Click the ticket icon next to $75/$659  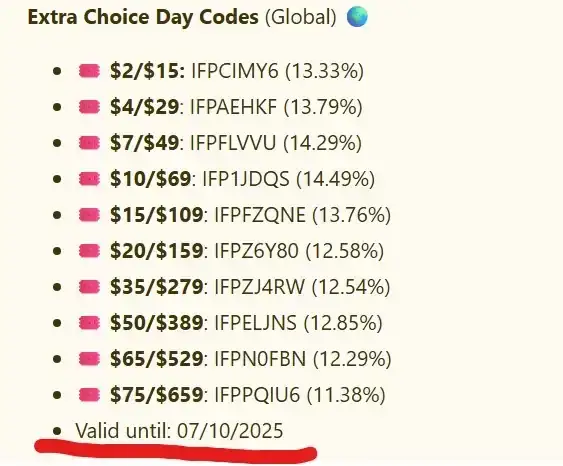(x=89, y=395)
